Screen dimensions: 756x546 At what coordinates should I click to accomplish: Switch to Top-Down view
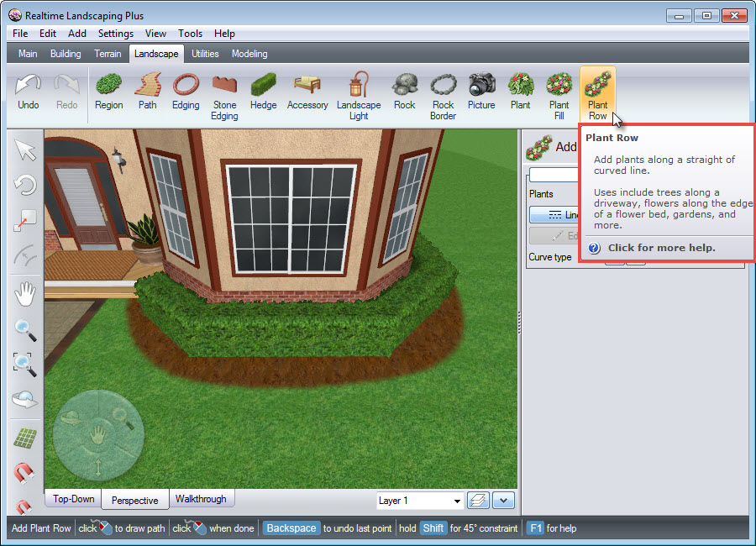click(74, 499)
